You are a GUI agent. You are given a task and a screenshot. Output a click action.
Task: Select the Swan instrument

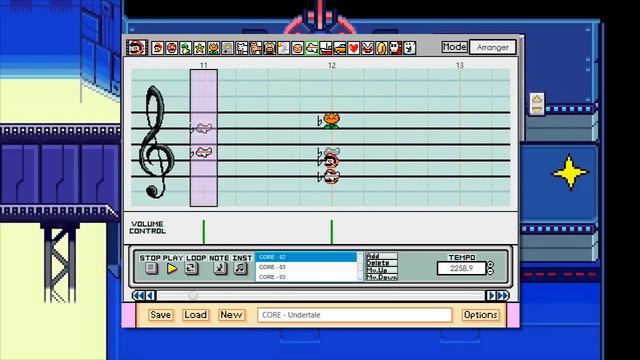pyautogui.click(x=283, y=48)
